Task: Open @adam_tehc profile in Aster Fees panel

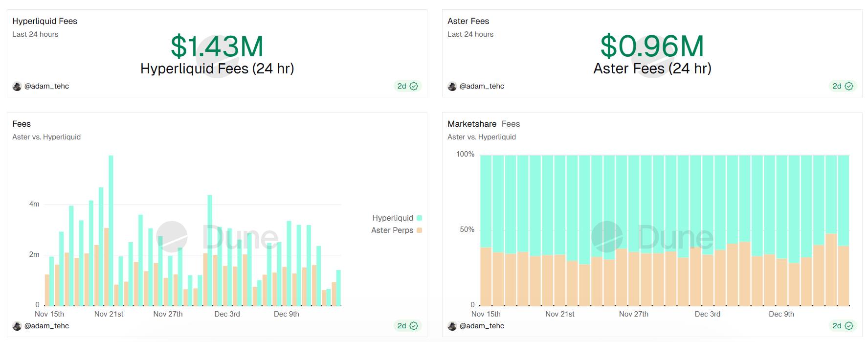Action: coord(482,86)
